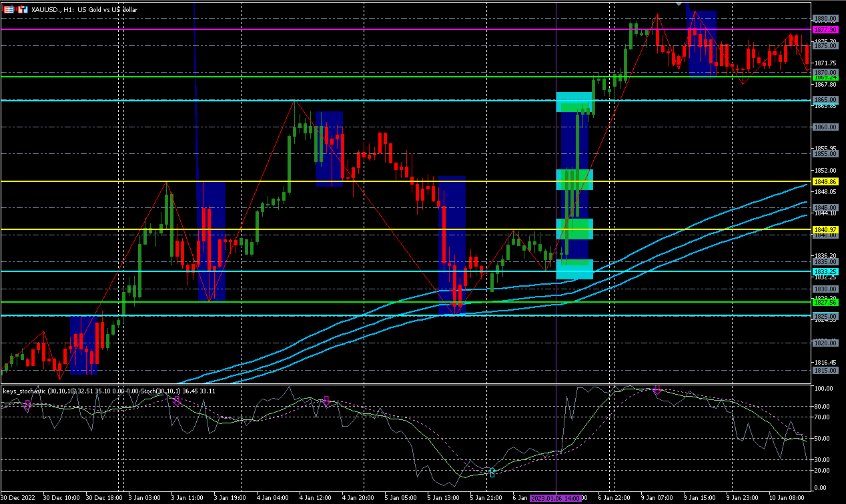
Task: Select the cyan stochastic up arrow near 5 Jan 21:00
Action: tap(492, 472)
